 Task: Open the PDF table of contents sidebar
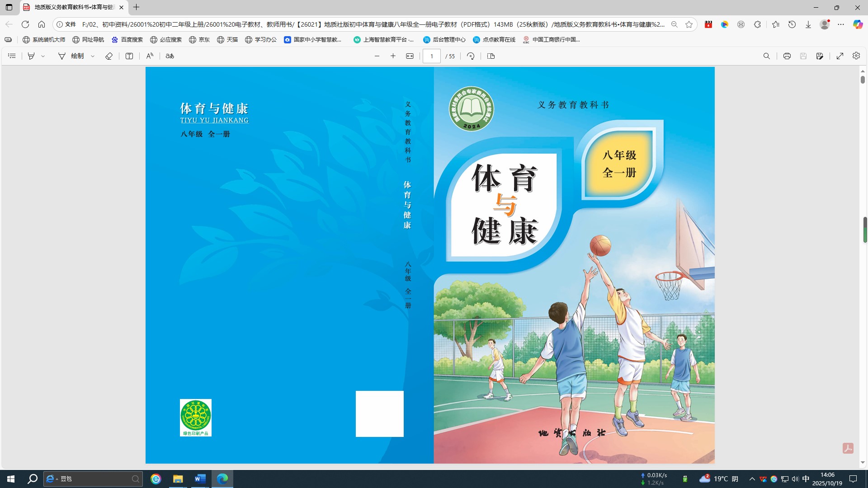coord(12,56)
